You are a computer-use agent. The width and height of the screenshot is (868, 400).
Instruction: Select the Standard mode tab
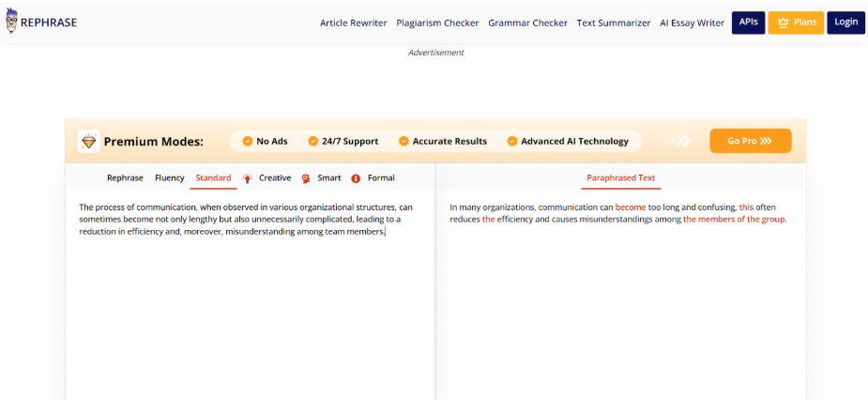coord(213,177)
